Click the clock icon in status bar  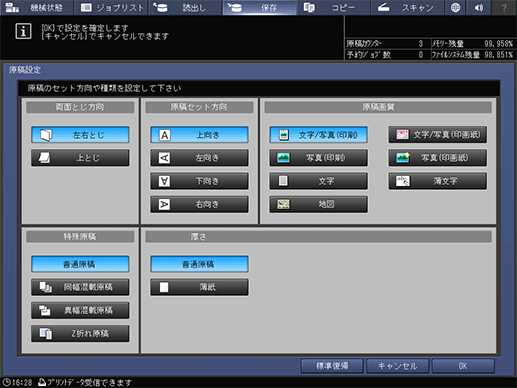(x=6, y=383)
